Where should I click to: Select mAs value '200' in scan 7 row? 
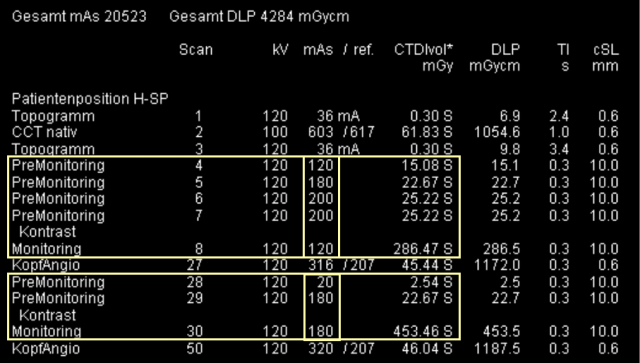[x=321, y=215]
